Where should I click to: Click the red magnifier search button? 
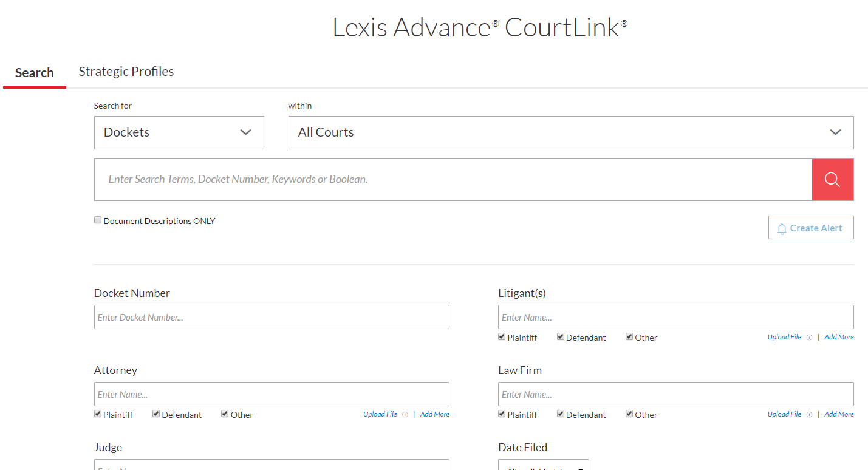point(833,180)
